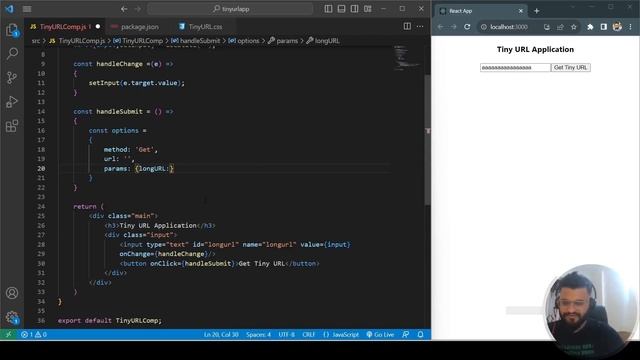Reload the localhost page
This screenshot has width=640, height=360.
[467, 27]
